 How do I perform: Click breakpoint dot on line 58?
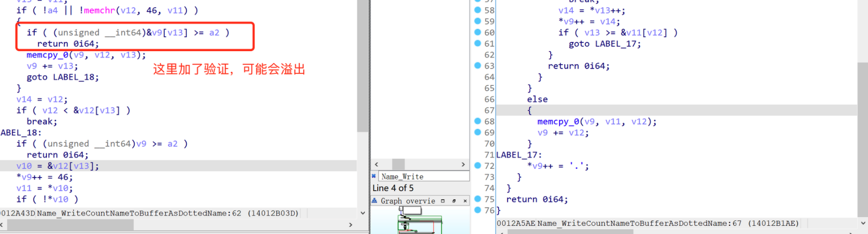point(477,10)
